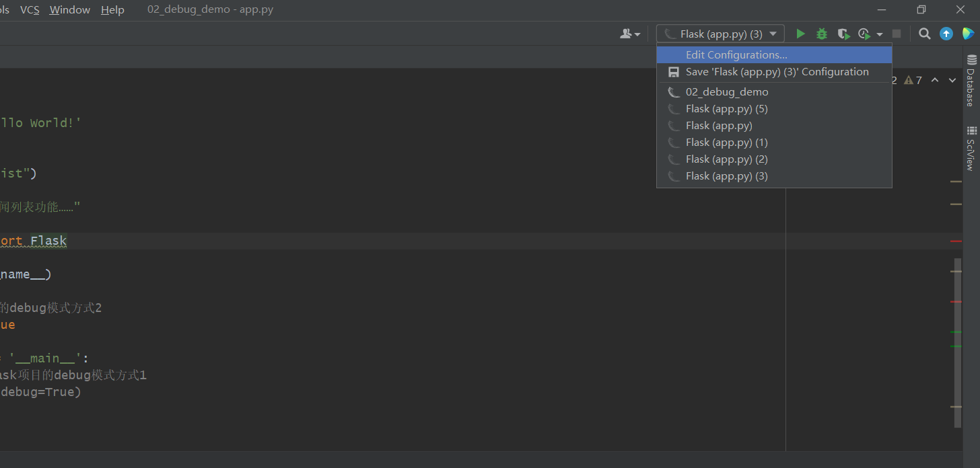Open profiler options dropdown arrow
Screen dimensions: 980x468
(x=880, y=34)
